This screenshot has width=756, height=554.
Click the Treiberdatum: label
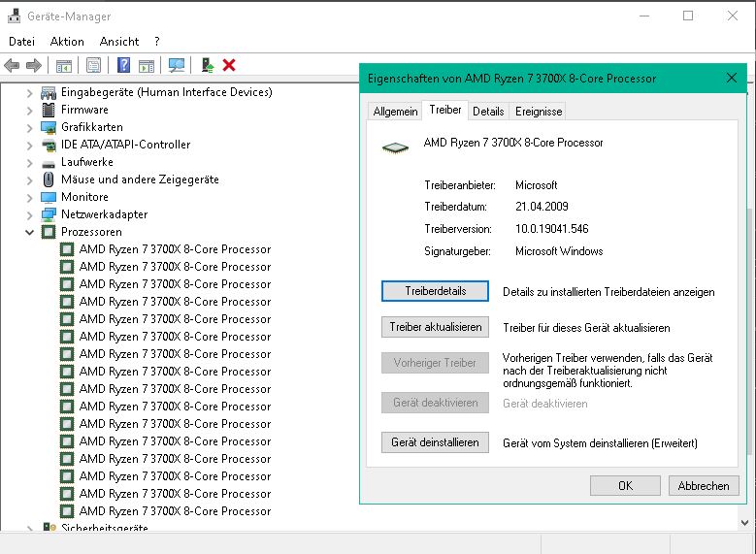455,207
